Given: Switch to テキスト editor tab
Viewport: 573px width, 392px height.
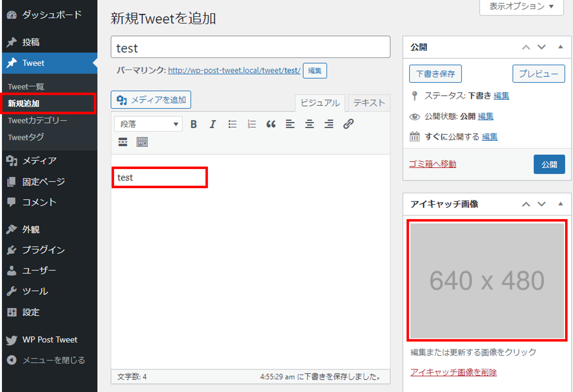Looking at the screenshot, I should pyautogui.click(x=369, y=103).
